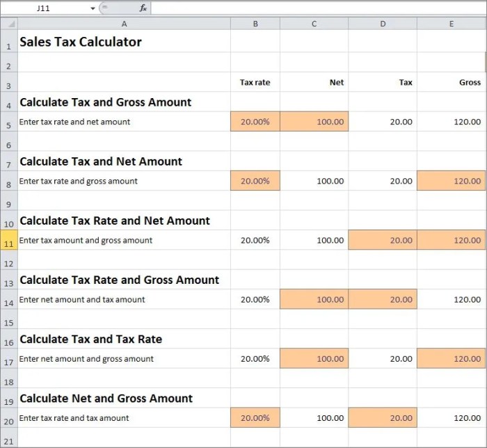Select orange tax 20.00 cell in row 11
Viewport: 487px width, 448px height.
pos(383,240)
